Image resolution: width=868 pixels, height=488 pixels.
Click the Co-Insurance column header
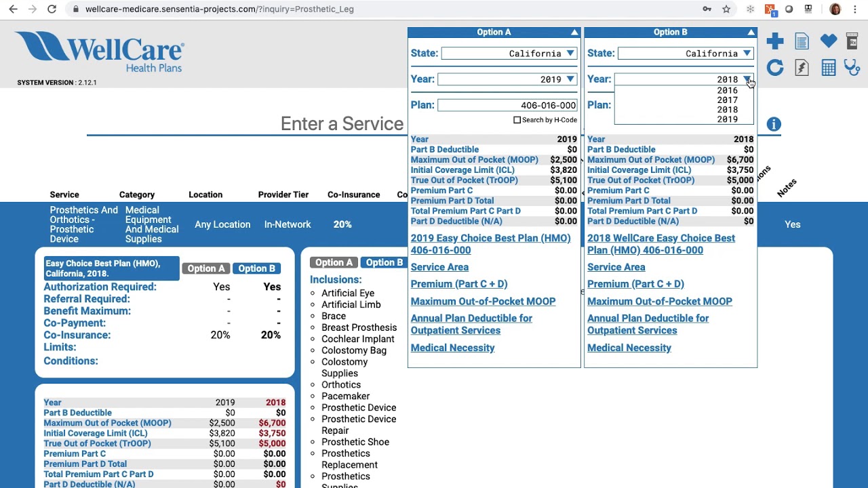point(353,195)
